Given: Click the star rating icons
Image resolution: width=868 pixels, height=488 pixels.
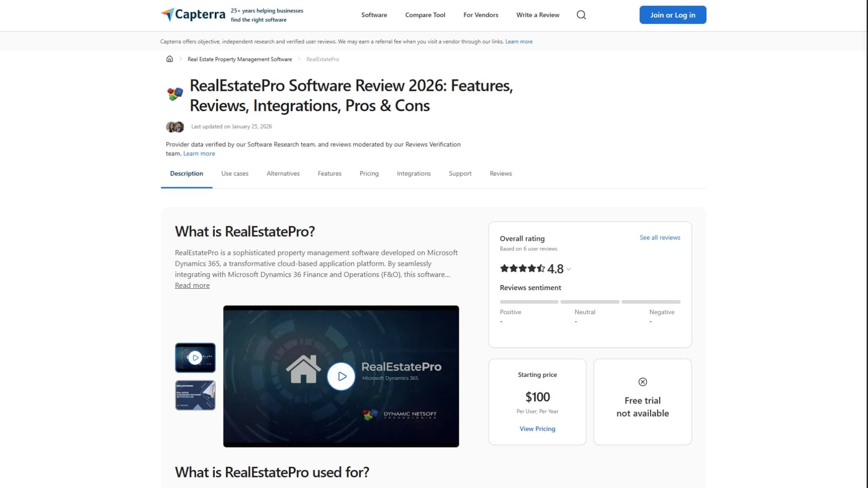Looking at the screenshot, I should pyautogui.click(x=522, y=268).
